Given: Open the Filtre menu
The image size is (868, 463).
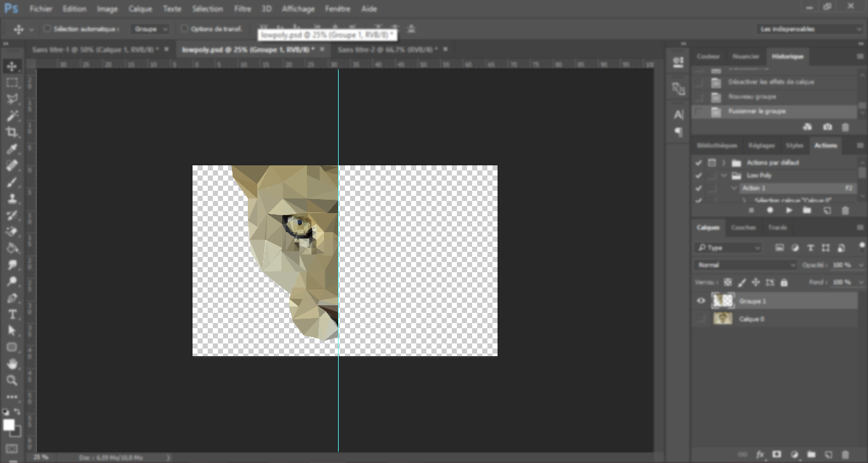Looking at the screenshot, I should [242, 9].
